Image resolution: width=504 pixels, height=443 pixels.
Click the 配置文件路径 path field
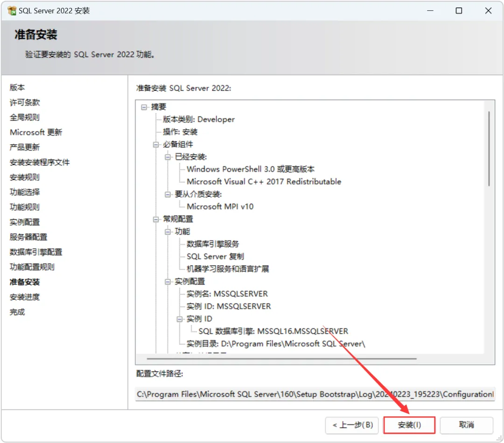coord(315,394)
